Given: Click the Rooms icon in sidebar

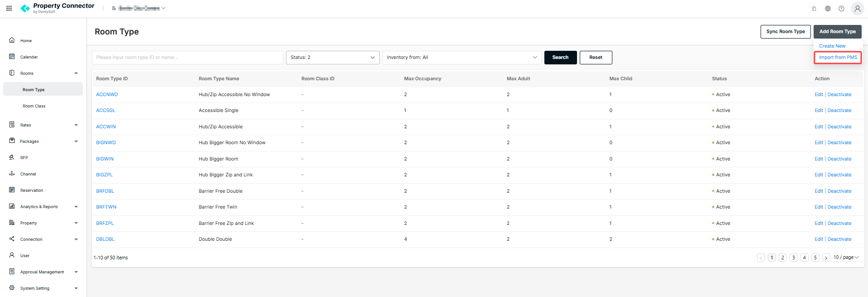Looking at the screenshot, I should (12, 73).
